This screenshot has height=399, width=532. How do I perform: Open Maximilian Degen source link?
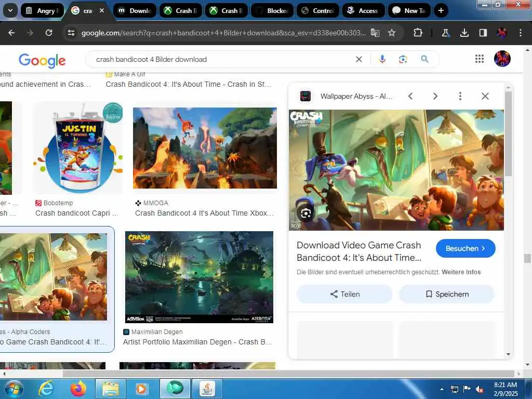[153, 332]
